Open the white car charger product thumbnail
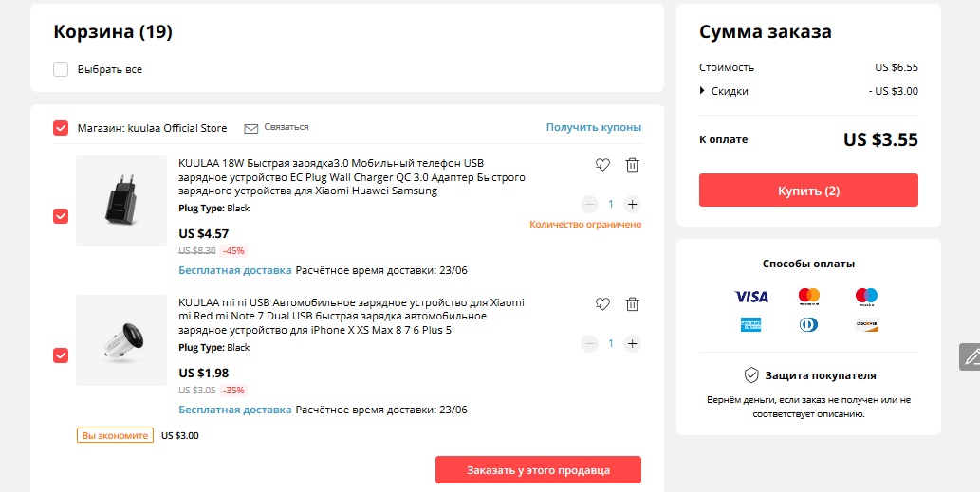The image size is (980, 492). click(121, 340)
